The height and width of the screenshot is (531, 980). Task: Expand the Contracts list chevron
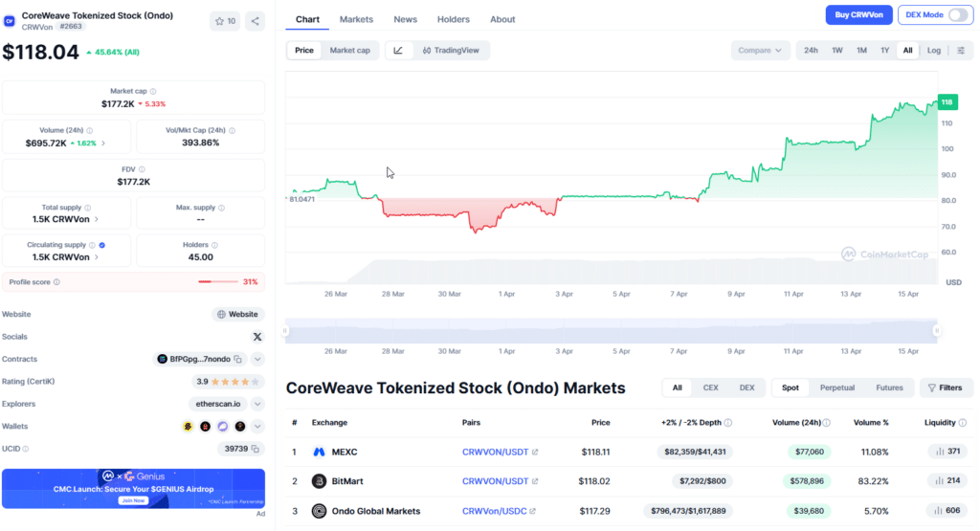point(257,359)
